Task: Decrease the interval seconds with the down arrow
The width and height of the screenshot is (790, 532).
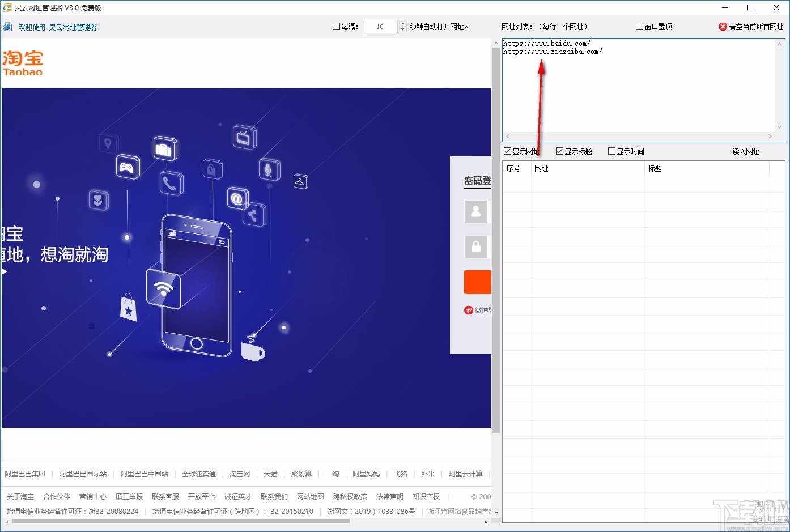Action: 402,29
